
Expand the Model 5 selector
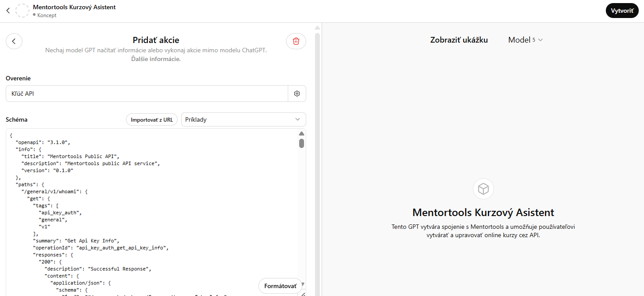tap(526, 40)
